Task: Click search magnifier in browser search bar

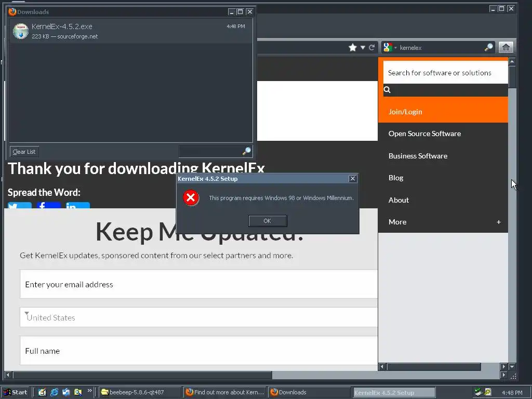Action: coord(488,47)
